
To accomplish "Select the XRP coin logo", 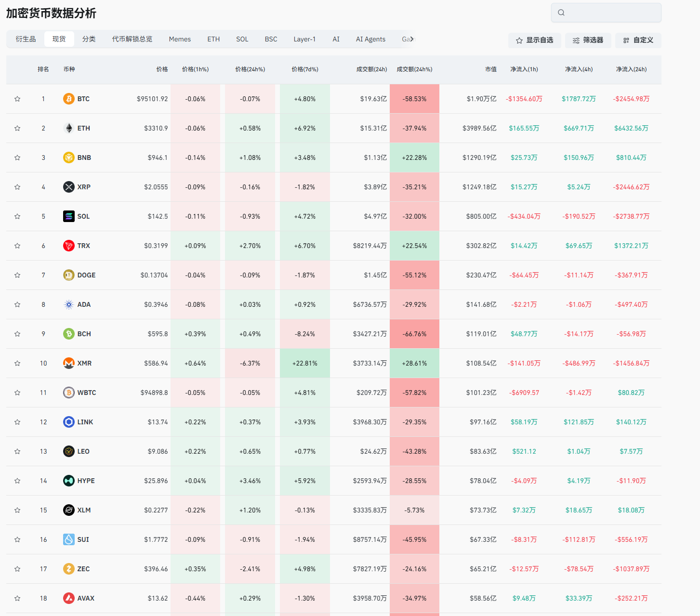I will [69, 187].
